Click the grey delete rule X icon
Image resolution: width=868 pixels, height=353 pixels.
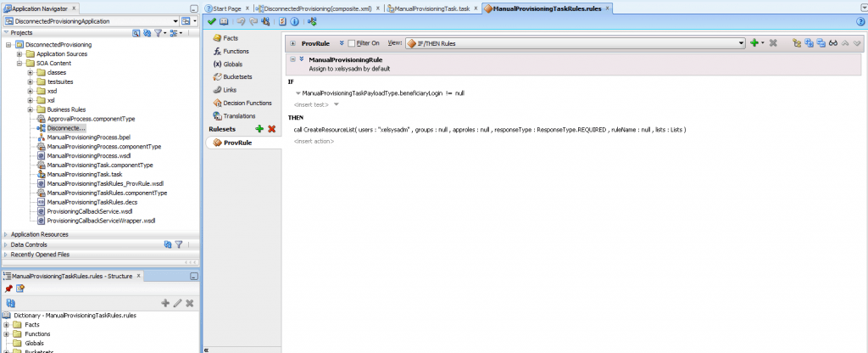[x=773, y=42]
